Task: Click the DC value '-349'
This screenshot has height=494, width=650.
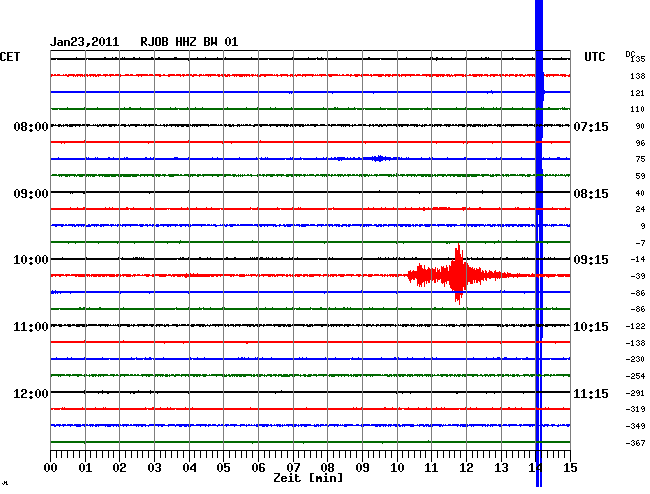Action: [x=635, y=426]
